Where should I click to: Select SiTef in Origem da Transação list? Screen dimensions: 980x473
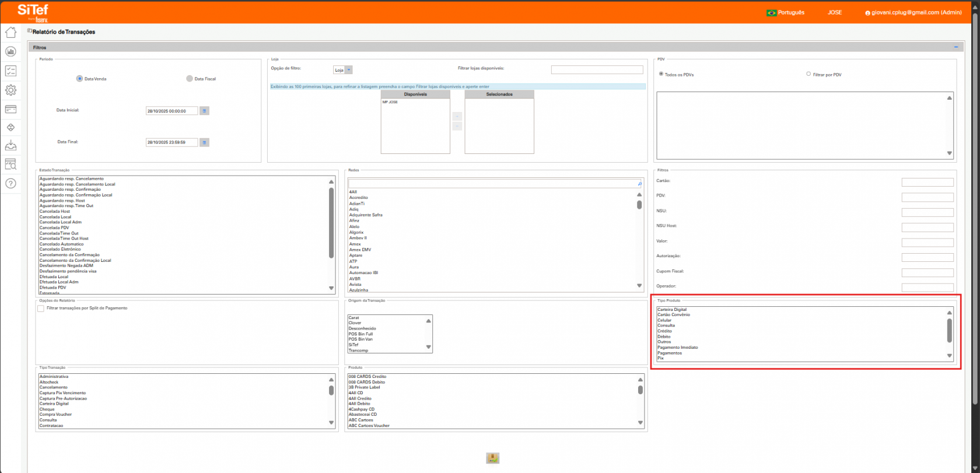(353, 345)
